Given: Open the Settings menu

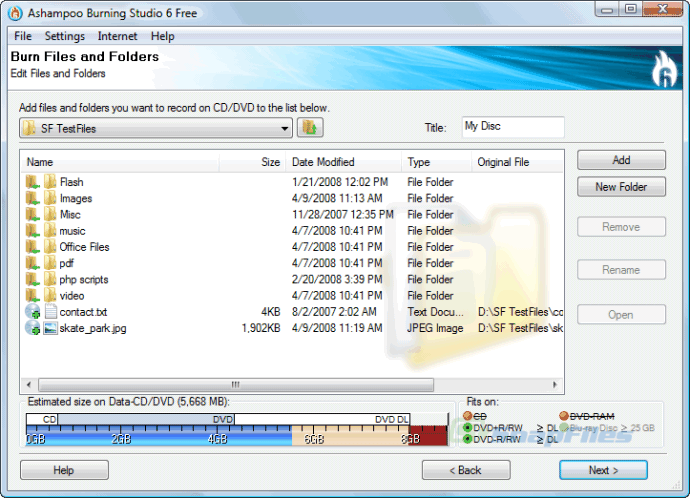Looking at the screenshot, I should pos(65,36).
